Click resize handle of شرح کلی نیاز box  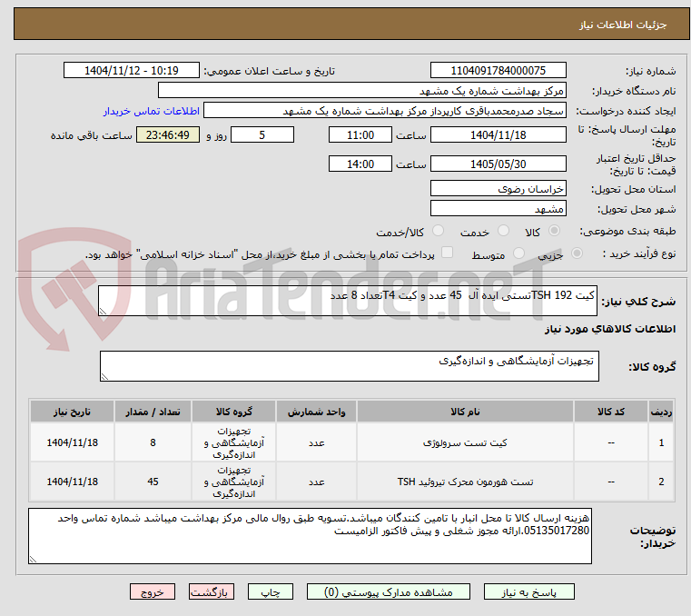coord(104,312)
